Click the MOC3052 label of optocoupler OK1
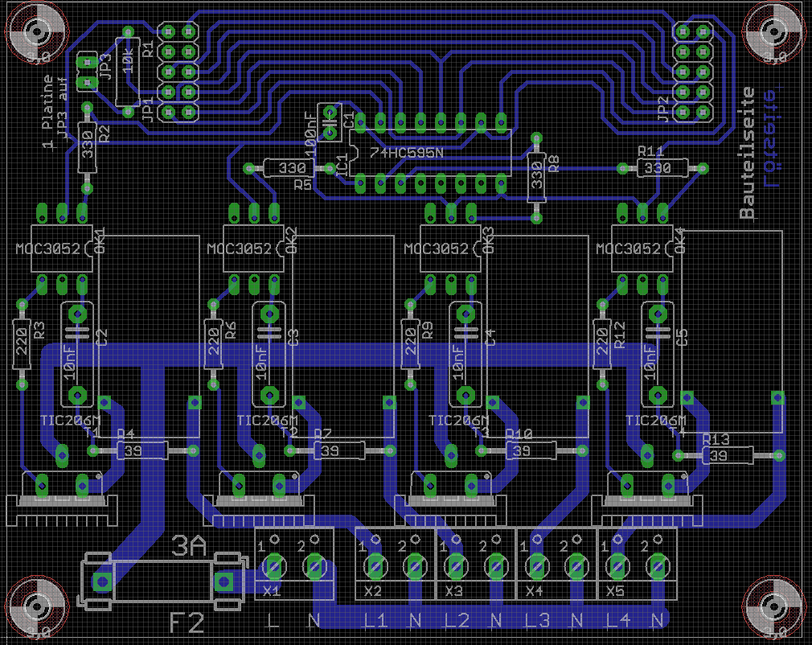This screenshot has width=812, height=645. pos(48,249)
